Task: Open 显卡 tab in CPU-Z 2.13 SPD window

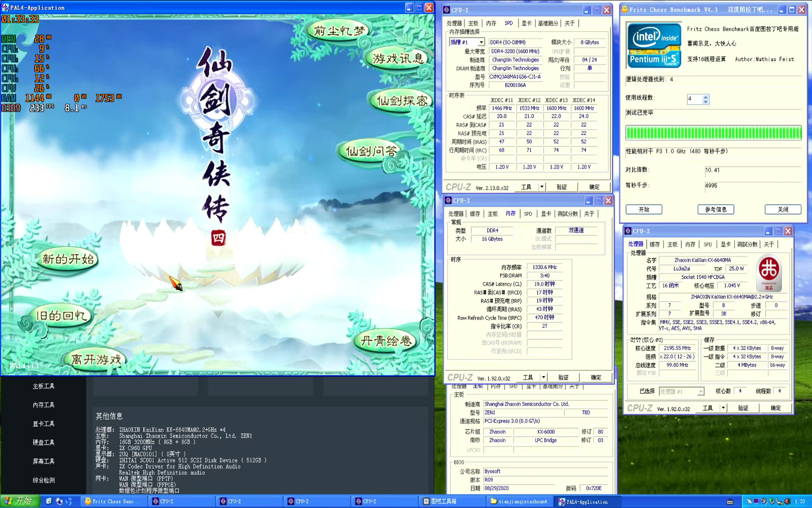Action: click(527, 23)
